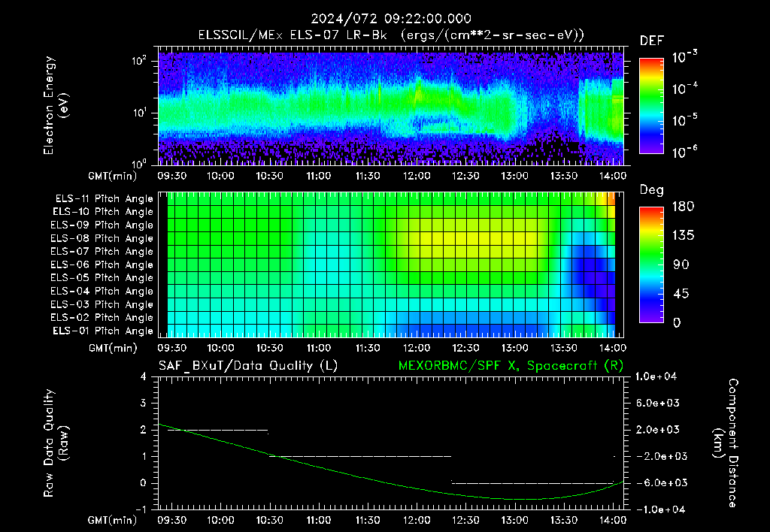Click the 180 value on Deg scale
This screenshot has height=532, width=770.
[683, 207]
